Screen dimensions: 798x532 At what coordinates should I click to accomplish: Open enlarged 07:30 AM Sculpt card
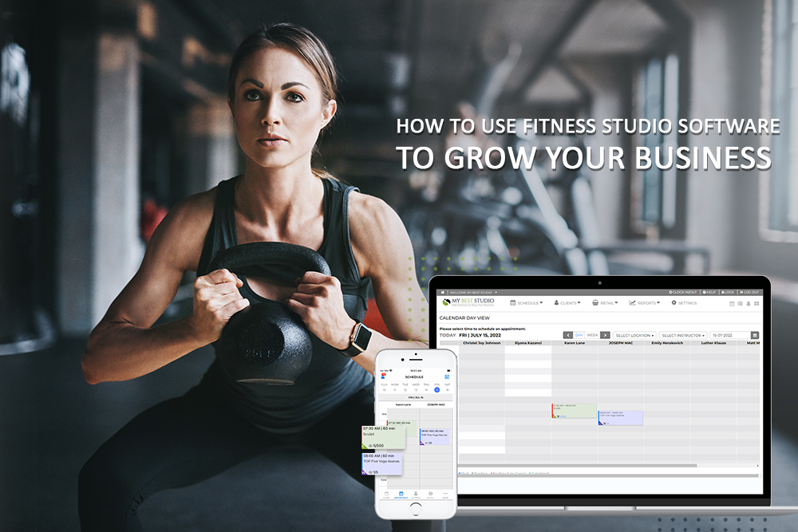point(383,437)
